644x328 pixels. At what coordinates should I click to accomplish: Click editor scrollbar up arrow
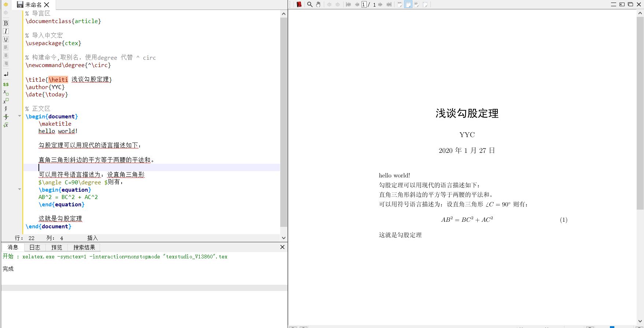click(284, 14)
